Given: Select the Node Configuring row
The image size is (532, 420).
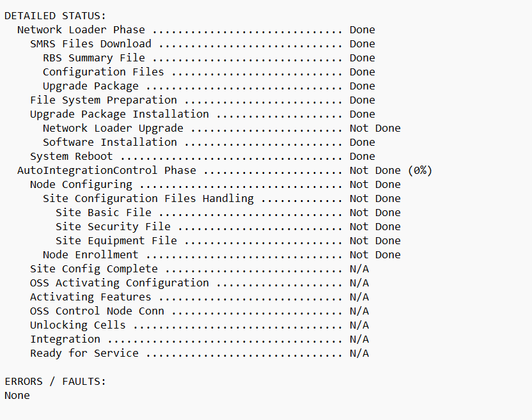Looking at the screenshot, I should pyautogui.click(x=215, y=185).
